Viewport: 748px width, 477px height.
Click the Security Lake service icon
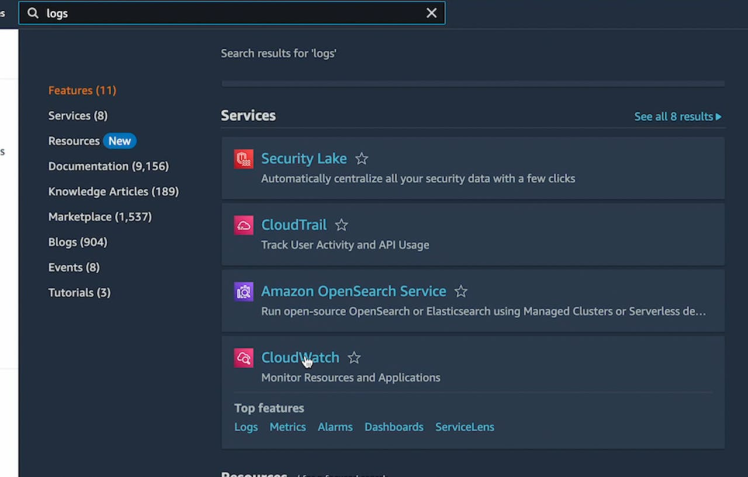244,159
